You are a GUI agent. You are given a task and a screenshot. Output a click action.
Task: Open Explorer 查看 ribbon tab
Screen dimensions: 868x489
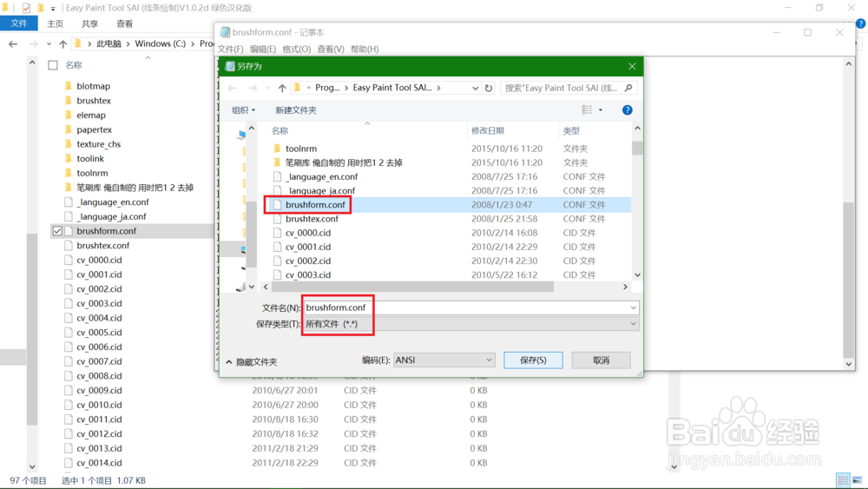pos(124,23)
